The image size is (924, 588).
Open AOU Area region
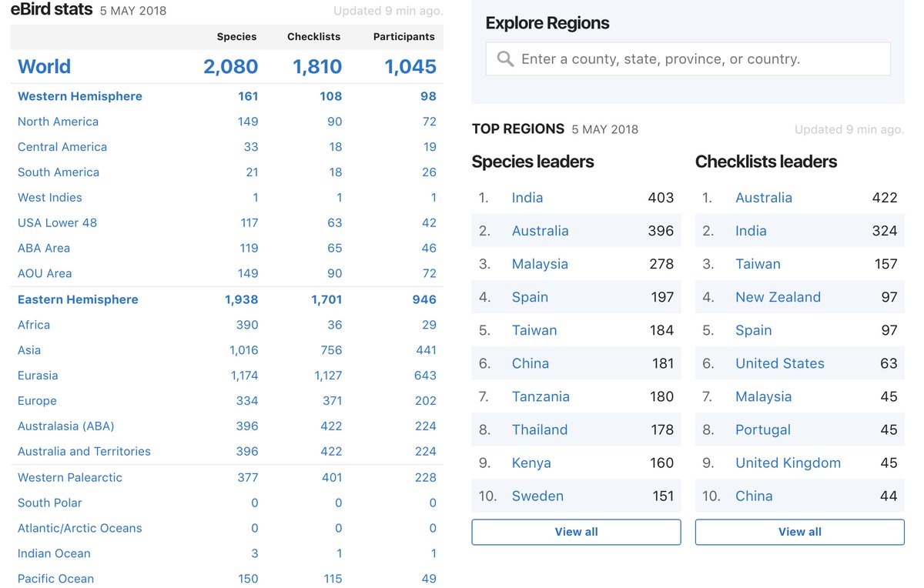click(45, 274)
